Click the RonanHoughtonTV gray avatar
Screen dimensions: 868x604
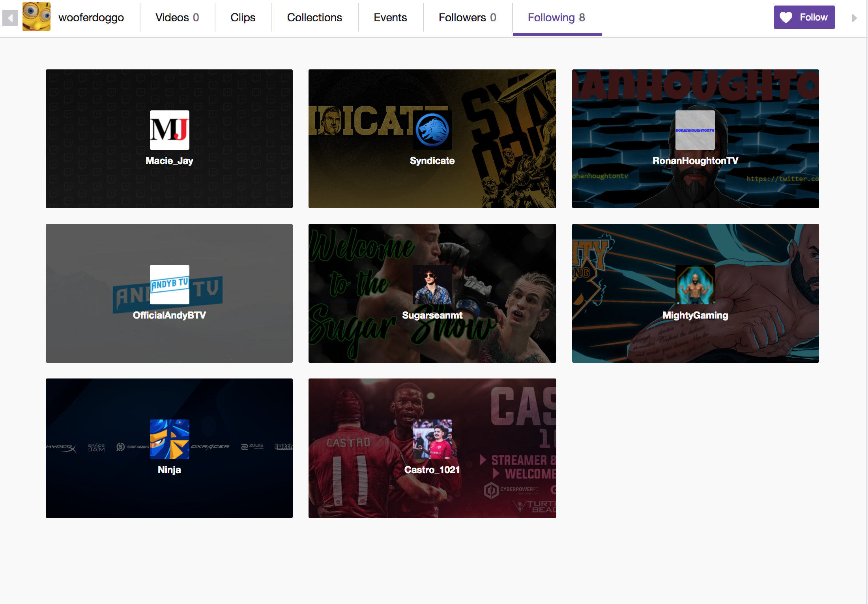pos(695,130)
